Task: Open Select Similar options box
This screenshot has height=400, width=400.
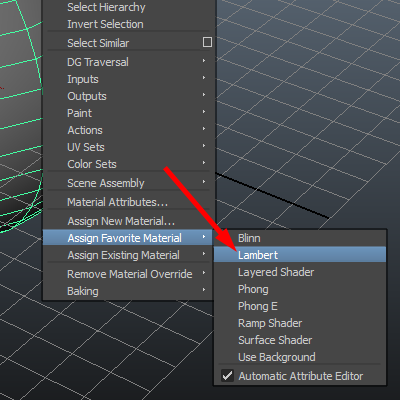Action: coord(207,42)
